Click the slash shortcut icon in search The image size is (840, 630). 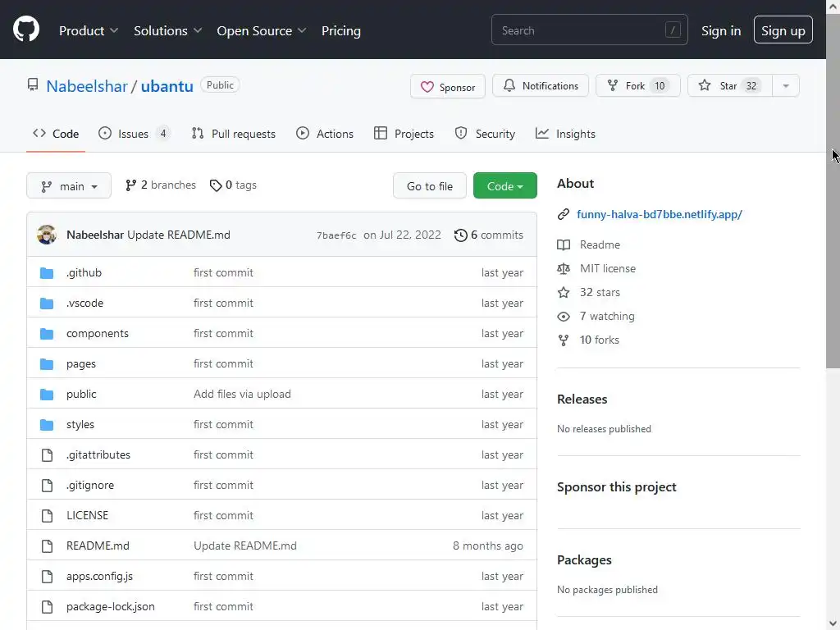[x=673, y=30]
